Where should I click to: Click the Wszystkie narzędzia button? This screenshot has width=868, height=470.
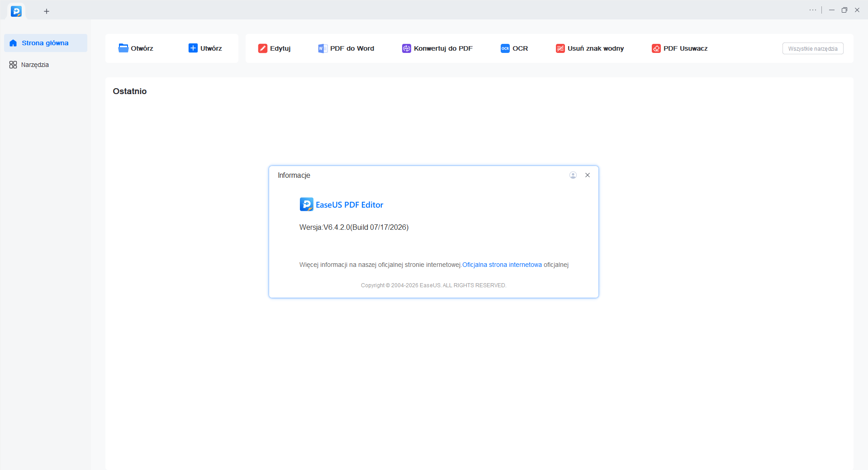(813, 48)
